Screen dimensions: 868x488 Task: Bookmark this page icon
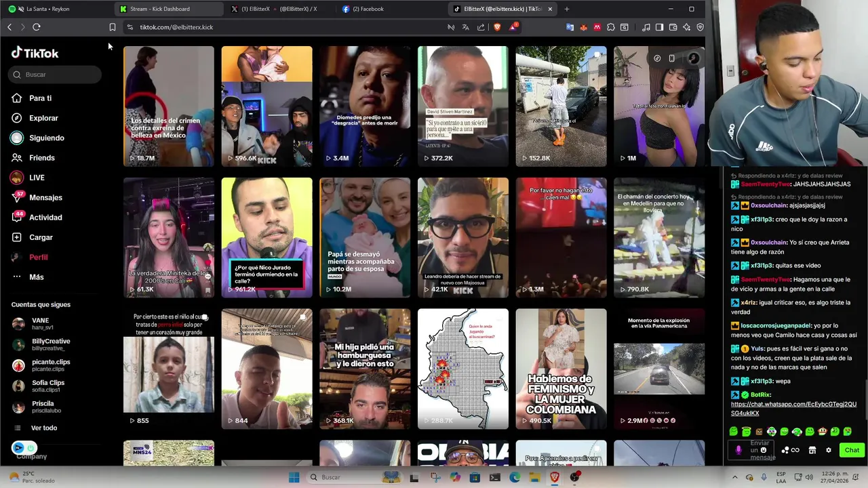[x=113, y=27]
